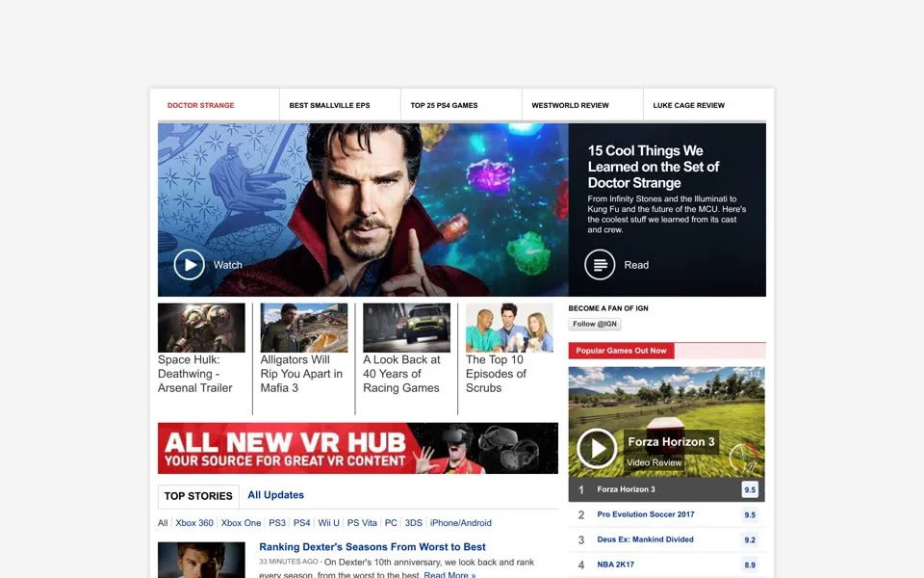Viewport: 924px width, 578px height.
Task: Switch to the All Updates tab
Action: coord(276,495)
